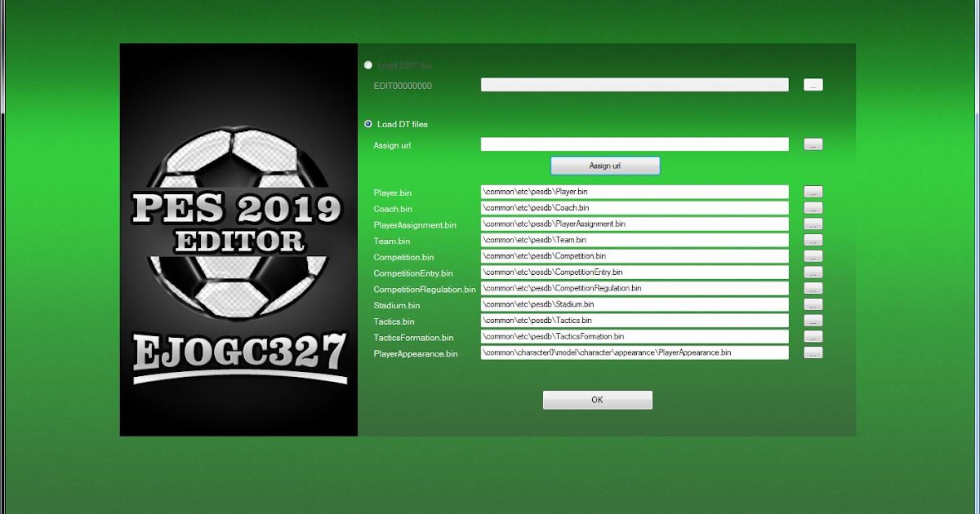
Task: Click the 'CompetitionEntry.bin' label
Action: pyautogui.click(x=413, y=273)
